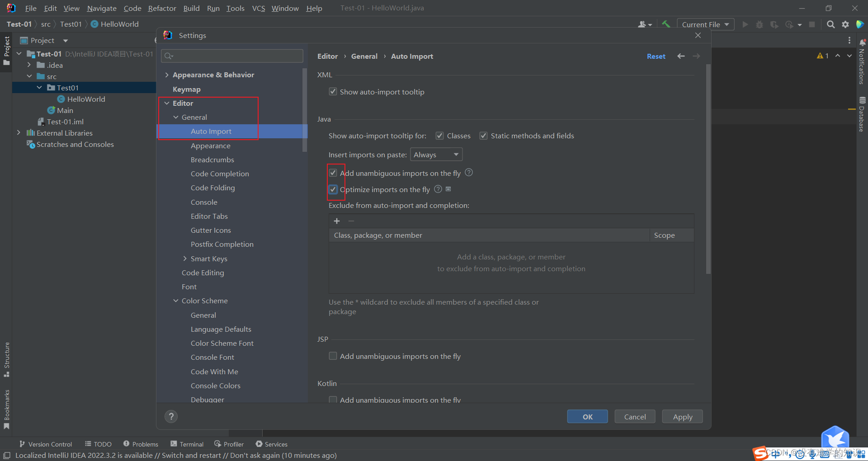This screenshot has height=461, width=868.
Task: Open the Problems tool window tab
Action: [141, 444]
